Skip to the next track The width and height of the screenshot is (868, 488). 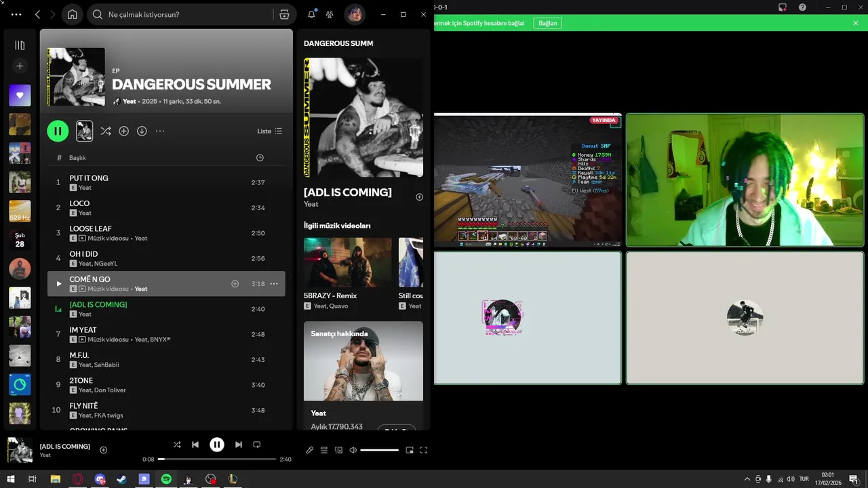coord(239,445)
